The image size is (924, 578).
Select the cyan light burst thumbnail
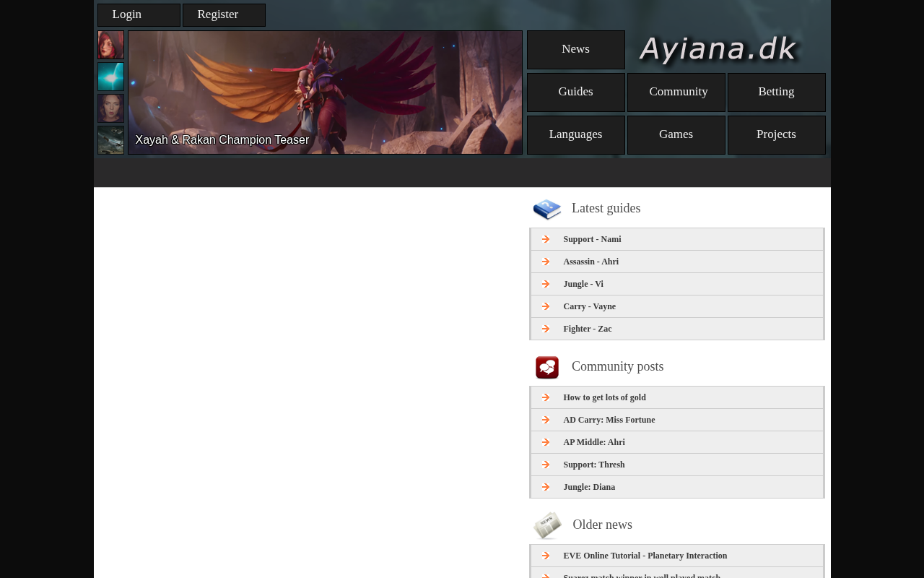coord(111,77)
